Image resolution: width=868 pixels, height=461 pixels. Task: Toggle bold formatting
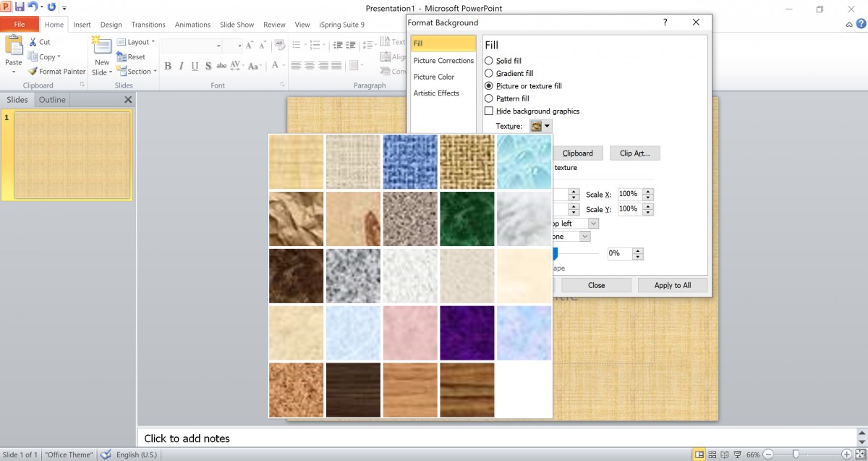point(168,66)
